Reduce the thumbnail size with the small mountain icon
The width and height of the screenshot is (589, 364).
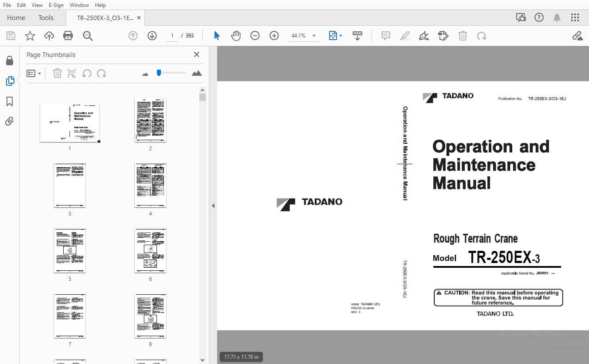coord(146,74)
